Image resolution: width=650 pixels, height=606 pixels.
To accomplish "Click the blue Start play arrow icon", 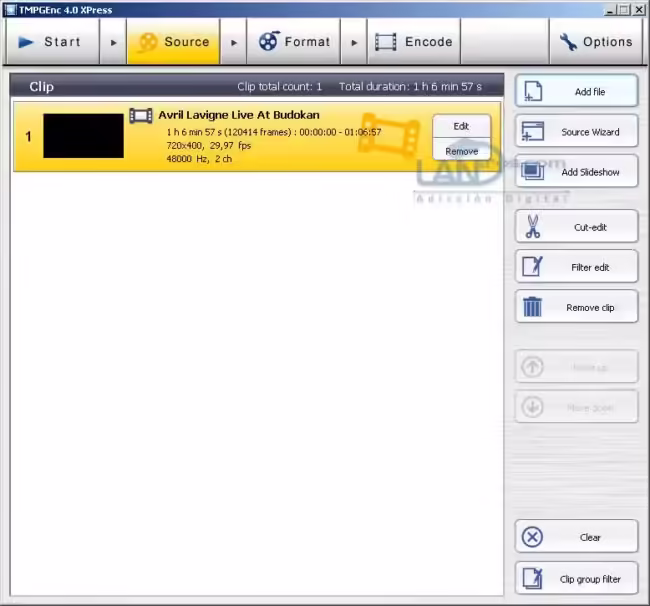I will click(x=26, y=42).
